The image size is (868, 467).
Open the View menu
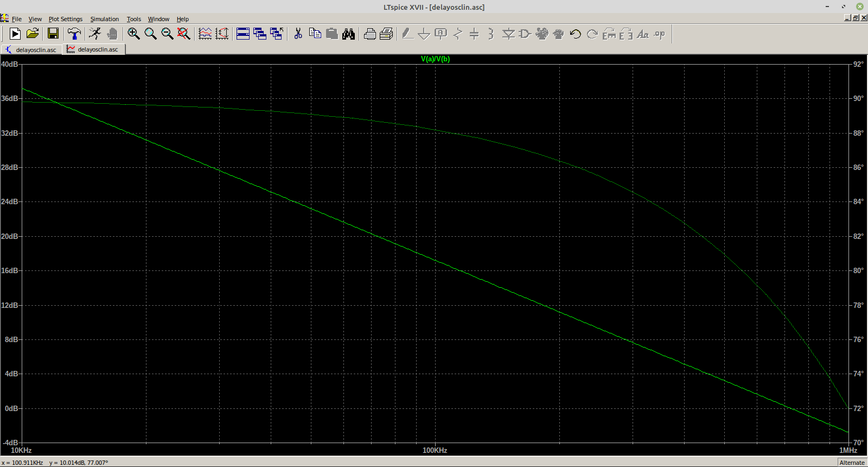pyautogui.click(x=35, y=19)
